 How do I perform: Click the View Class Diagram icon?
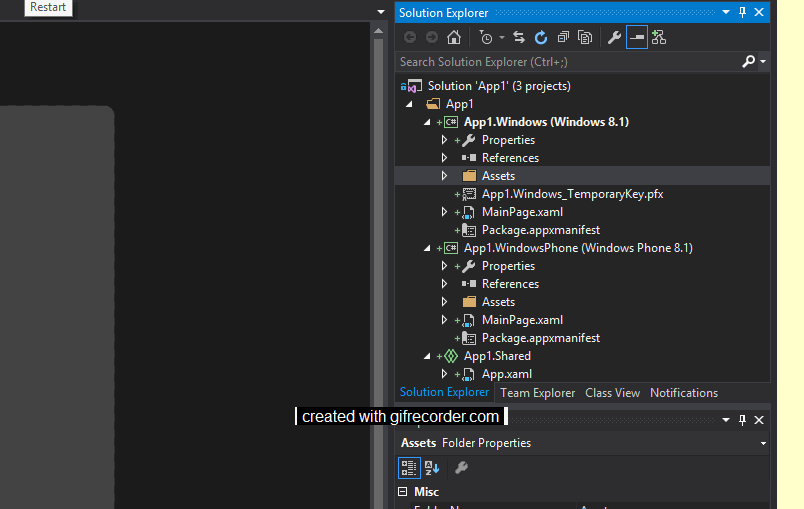coord(659,37)
